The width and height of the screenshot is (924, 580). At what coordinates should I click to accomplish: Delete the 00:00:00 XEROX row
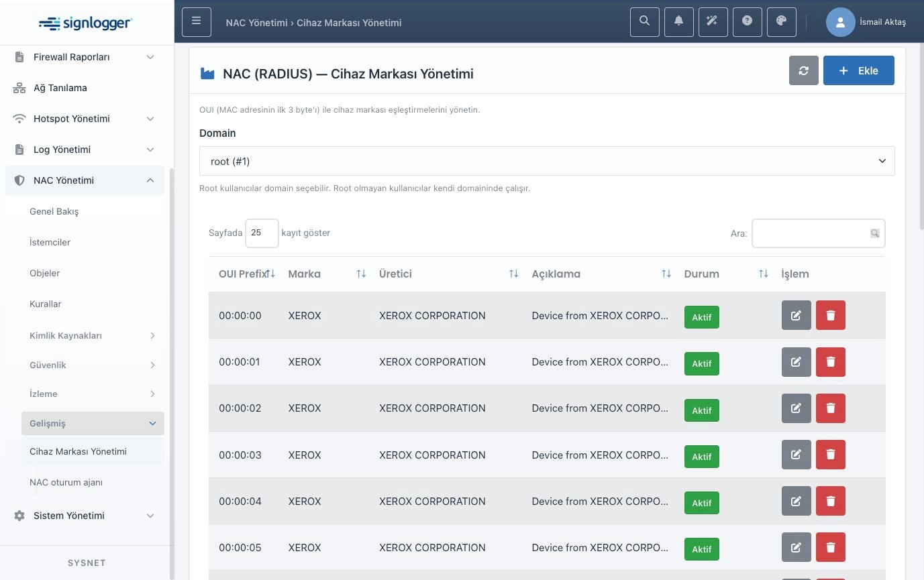[831, 315]
